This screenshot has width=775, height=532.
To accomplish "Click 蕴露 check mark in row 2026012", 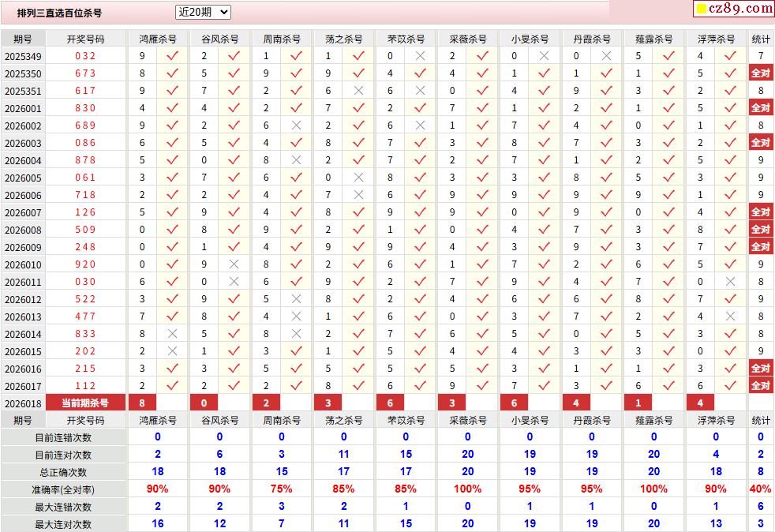I will click(x=668, y=299).
